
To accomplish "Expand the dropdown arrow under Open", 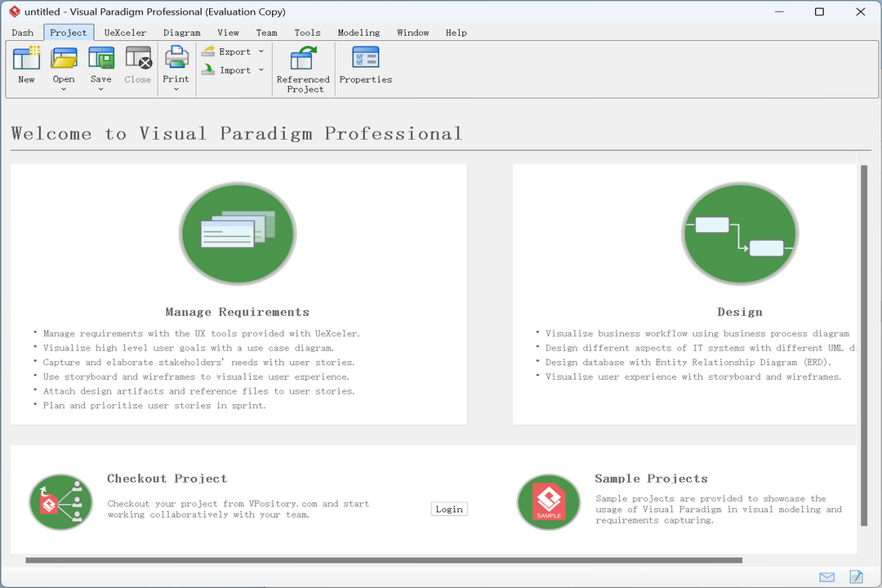I will point(64,89).
